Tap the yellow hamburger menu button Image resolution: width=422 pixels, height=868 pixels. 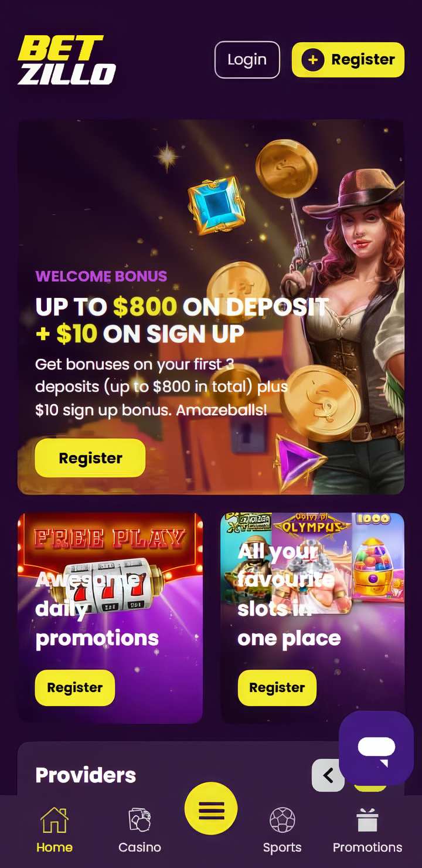(211, 809)
